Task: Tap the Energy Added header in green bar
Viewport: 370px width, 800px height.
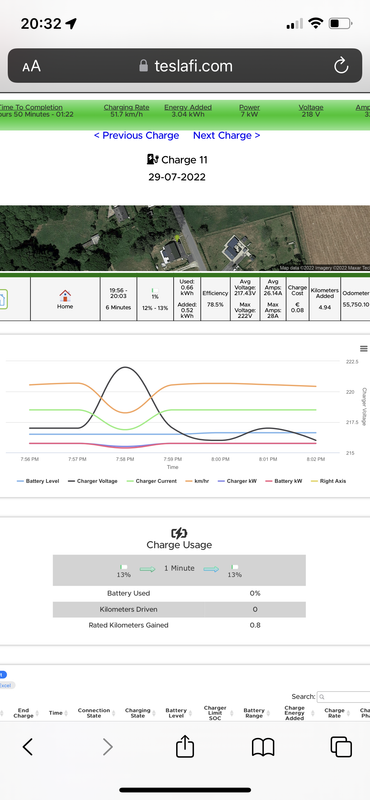Action: pos(188,107)
